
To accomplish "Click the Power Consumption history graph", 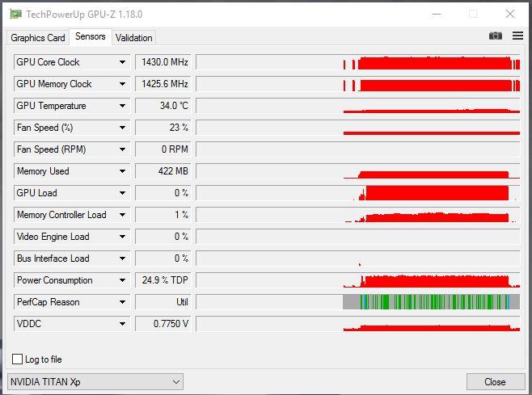I will pos(358,280).
